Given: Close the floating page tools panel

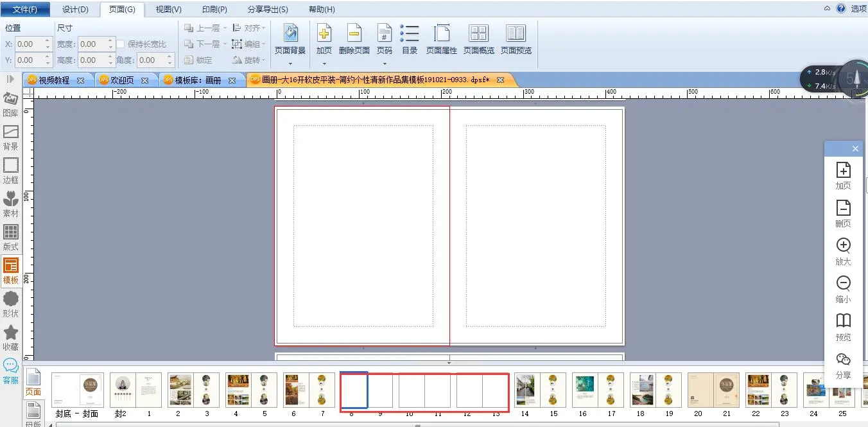Looking at the screenshot, I should (x=855, y=148).
